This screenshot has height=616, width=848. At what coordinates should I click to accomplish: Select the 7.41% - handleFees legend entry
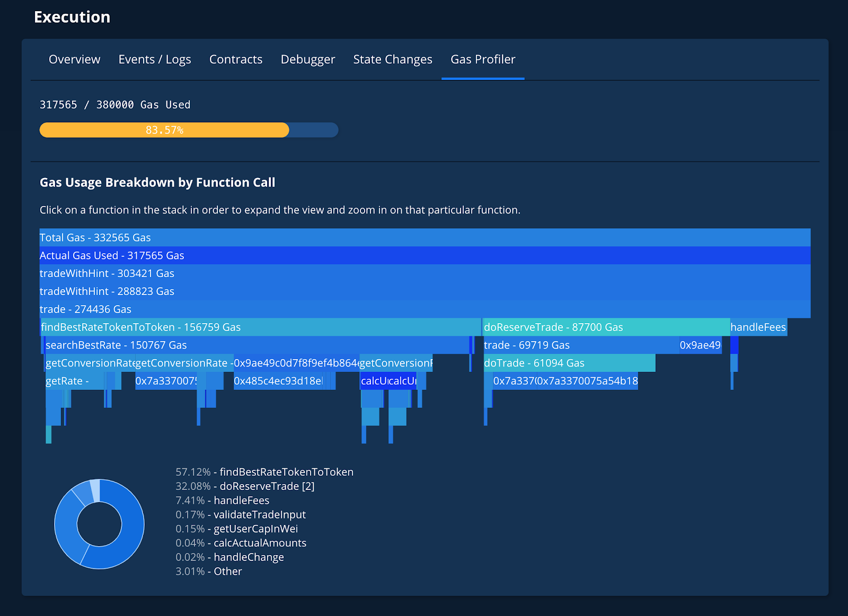223,501
